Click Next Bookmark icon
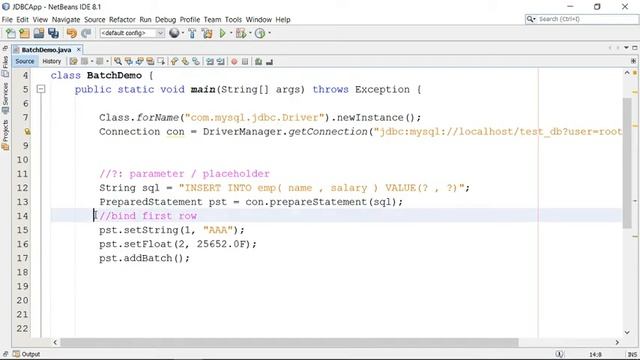 click(x=185, y=62)
